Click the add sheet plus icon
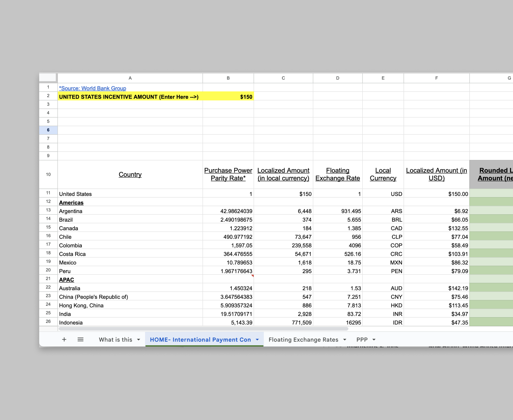This screenshot has width=513, height=420. 64,339
